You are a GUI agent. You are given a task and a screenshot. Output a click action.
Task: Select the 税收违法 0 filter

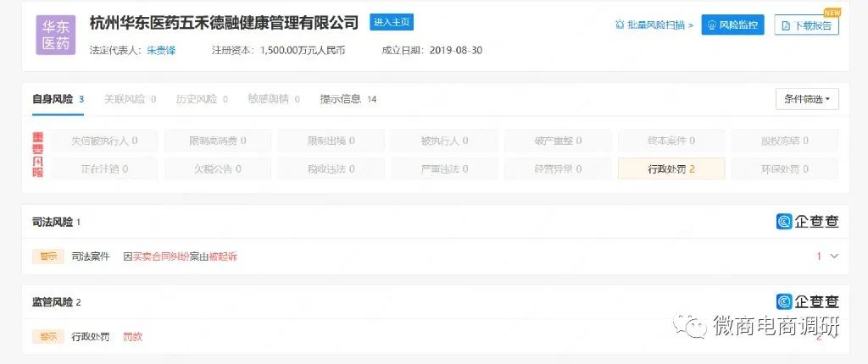click(x=331, y=168)
